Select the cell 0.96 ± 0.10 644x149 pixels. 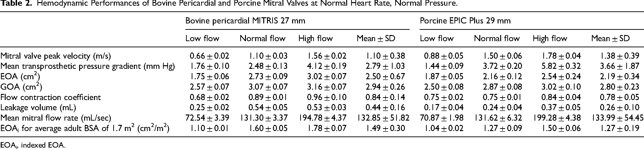click(327, 97)
